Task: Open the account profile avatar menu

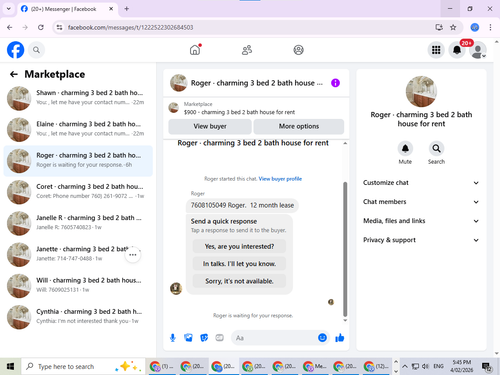Action: point(478,50)
